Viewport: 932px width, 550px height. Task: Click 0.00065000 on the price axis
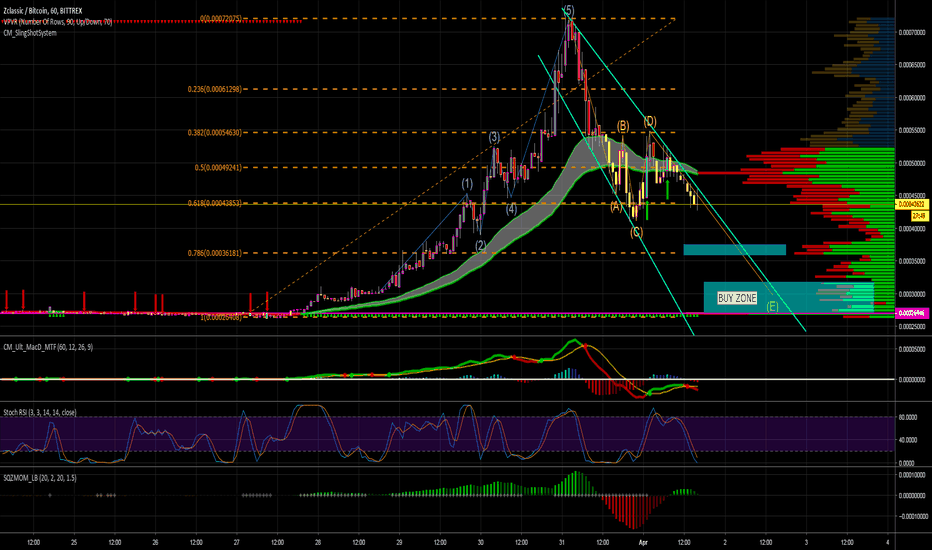click(912, 65)
